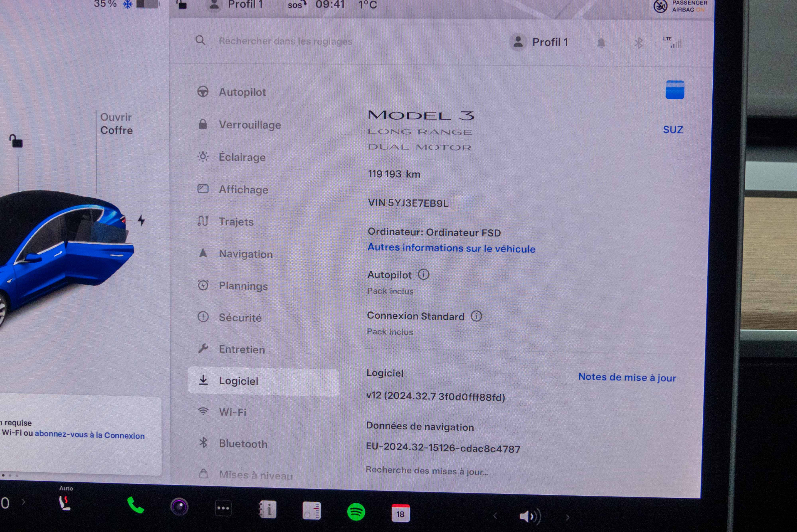Tap the VIN 5YJ3E7EB9L text
The height and width of the screenshot is (532, 797).
tap(408, 203)
